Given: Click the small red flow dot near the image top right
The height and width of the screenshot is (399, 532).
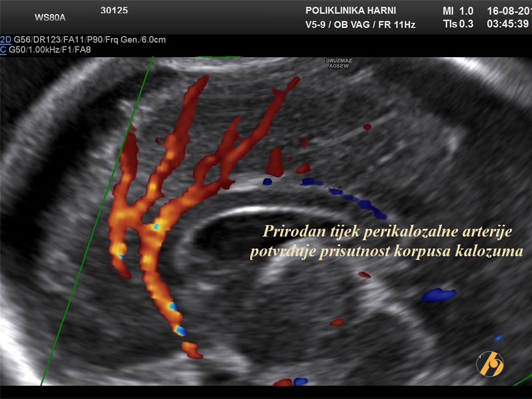Looking at the screenshot, I should point(367,127).
